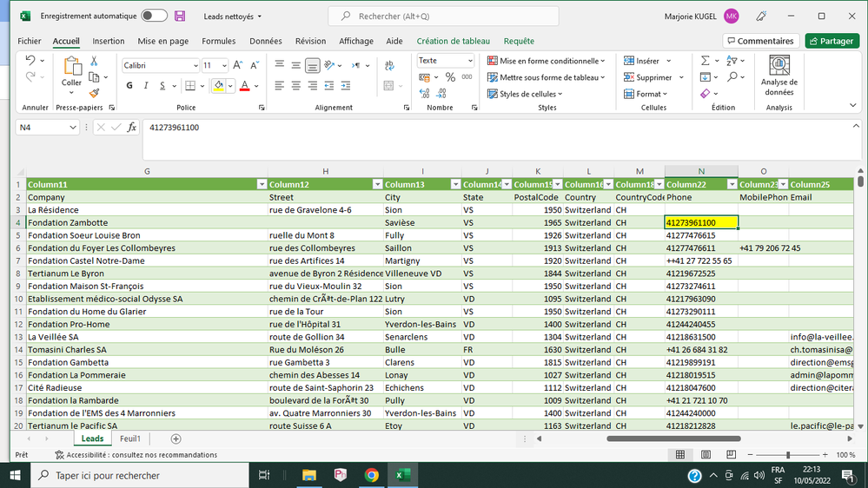Toggle center horizontal alignment
Screen dimensions: 868x488
pos(296,86)
